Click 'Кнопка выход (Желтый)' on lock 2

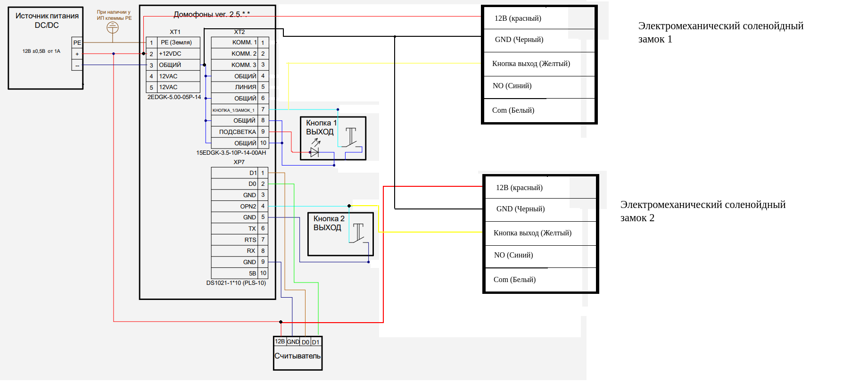point(532,233)
